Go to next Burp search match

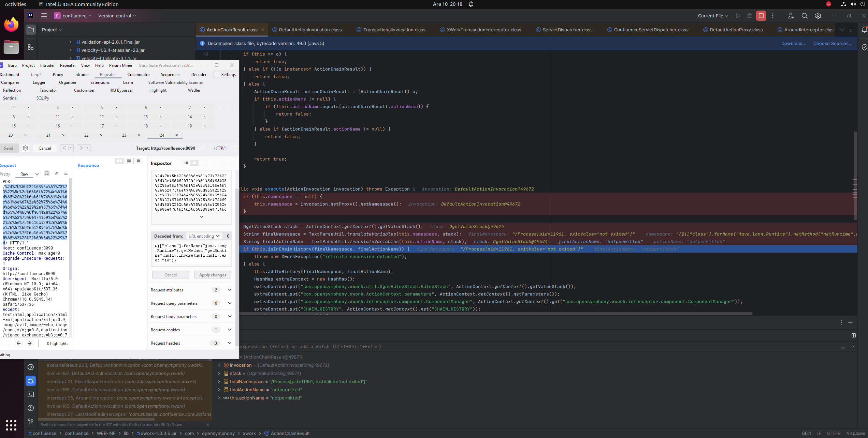pos(29,343)
